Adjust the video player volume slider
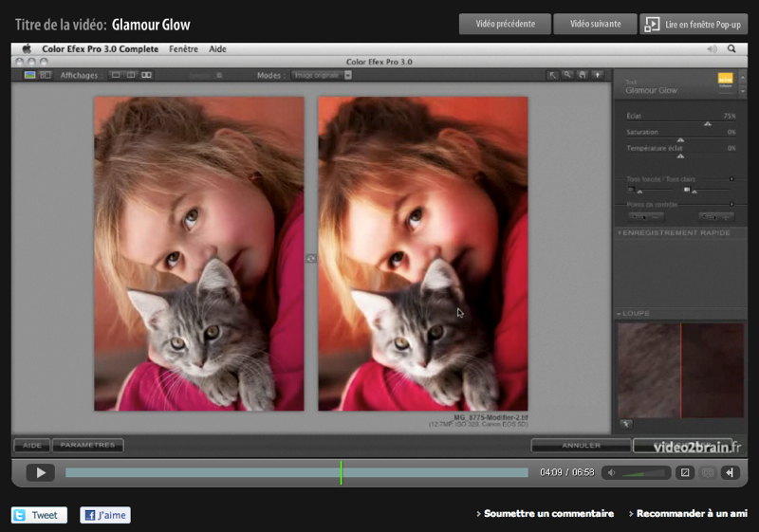The width and height of the screenshot is (759, 532). pyautogui.click(x=644, y=473)
